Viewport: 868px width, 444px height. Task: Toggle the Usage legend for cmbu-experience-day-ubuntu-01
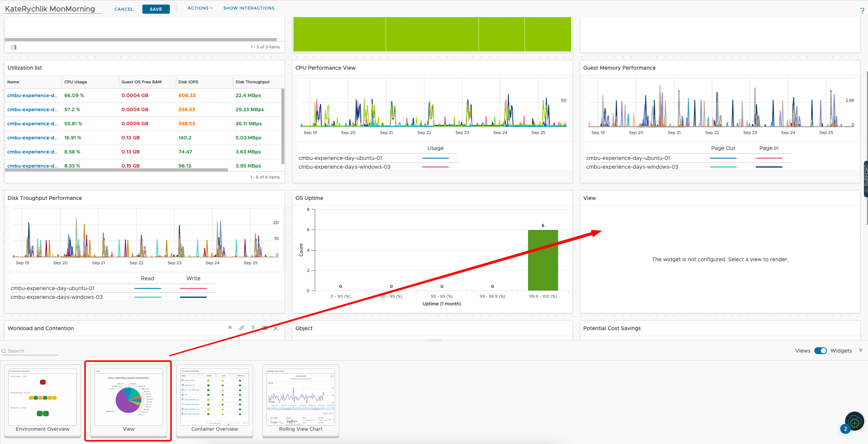[436, 158]
